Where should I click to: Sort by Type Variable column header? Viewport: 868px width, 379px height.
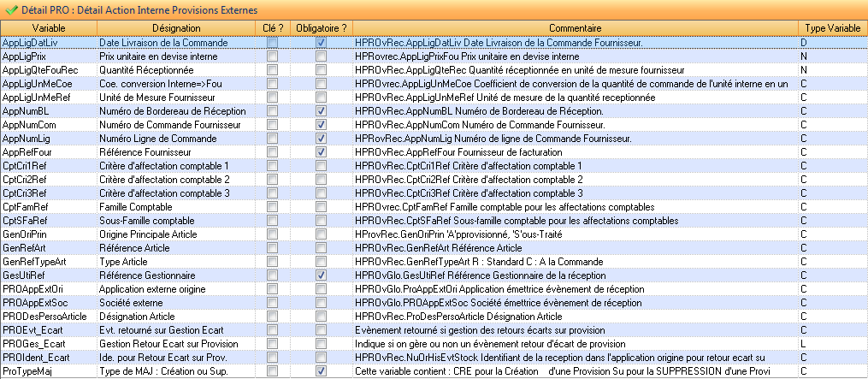pyautogui.click(x=832, y=28)
